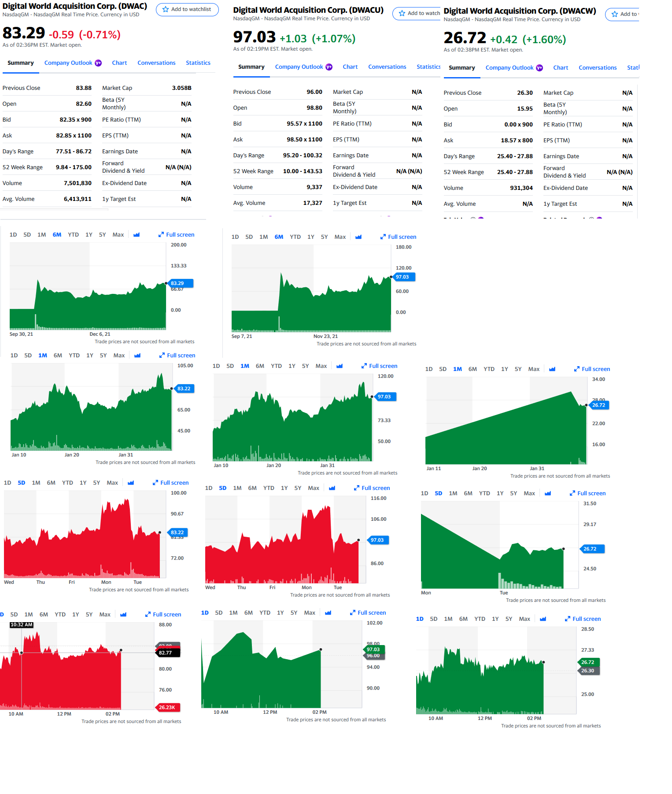Click the Y+ badge on DWACW Company Outlook
Screen dimensions: 672x794
(x=539, y=68)
